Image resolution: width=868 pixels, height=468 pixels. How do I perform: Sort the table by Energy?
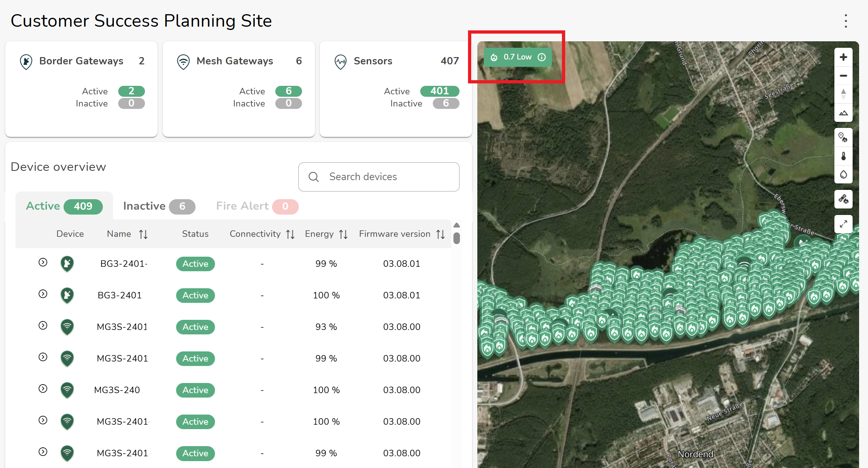[343, 234]
